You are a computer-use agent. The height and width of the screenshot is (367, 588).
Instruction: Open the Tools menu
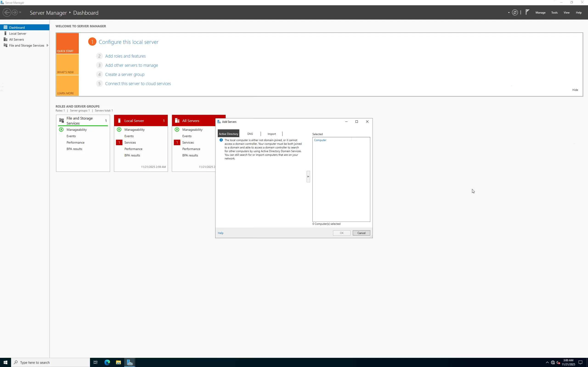click(x=554, y=13)
